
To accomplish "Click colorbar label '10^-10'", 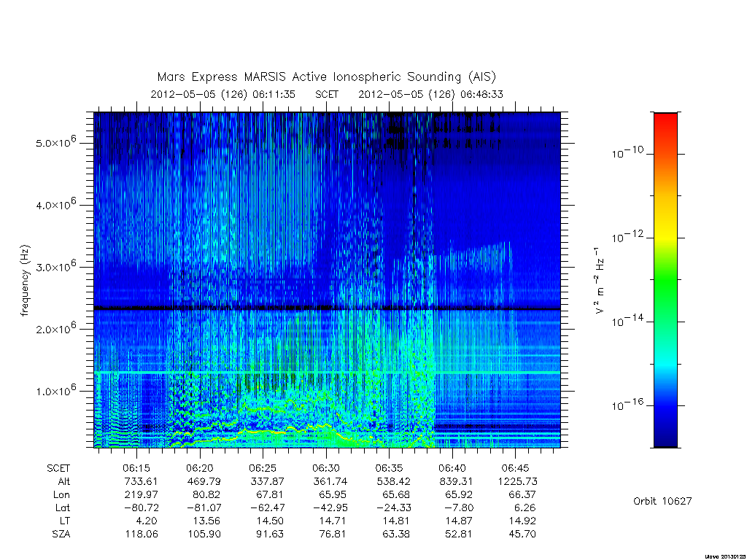I will click(627, 152).
